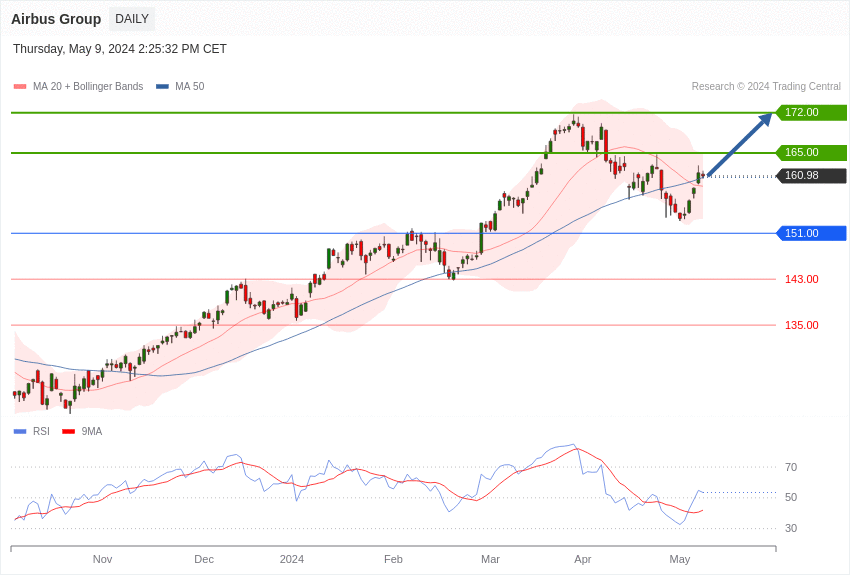Click the RSI 70 overbought level label

[x=791, y=467]
